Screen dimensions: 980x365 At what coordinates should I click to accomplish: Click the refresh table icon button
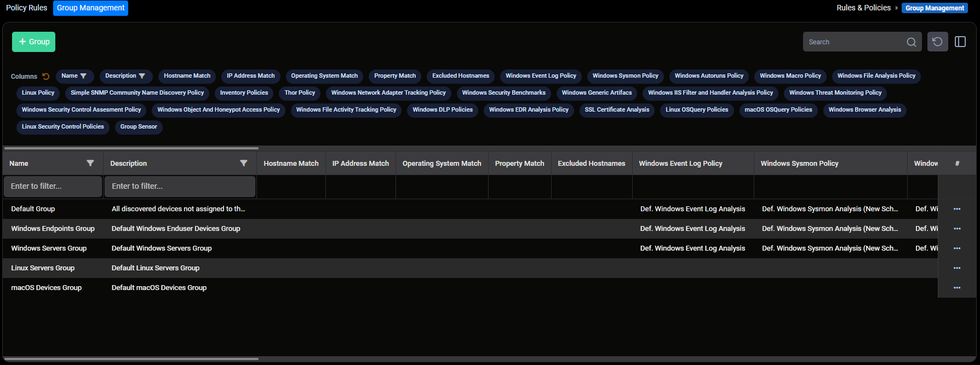click(937, 42)
